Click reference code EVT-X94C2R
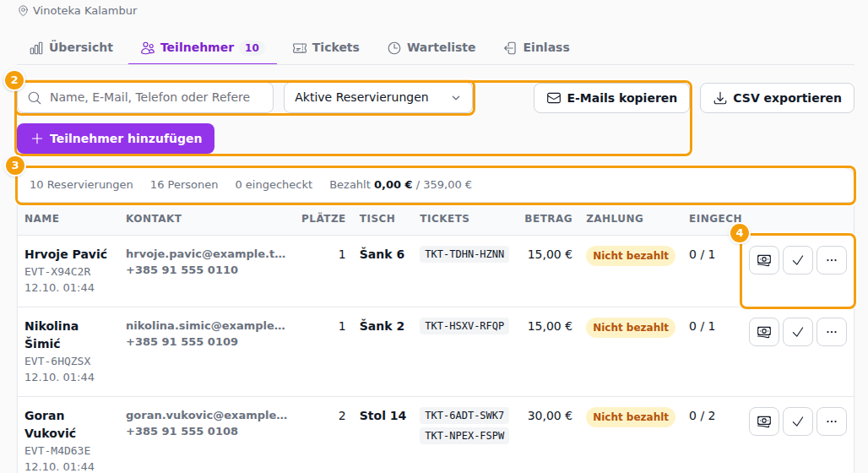 pyautogui.click(x=57, y=273)
